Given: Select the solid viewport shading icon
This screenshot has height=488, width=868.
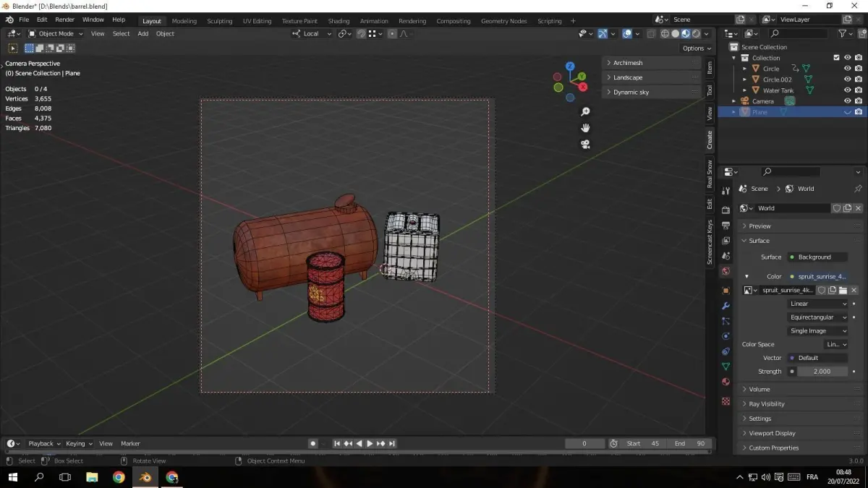Looking at the screenshot, I should (675, 33).
